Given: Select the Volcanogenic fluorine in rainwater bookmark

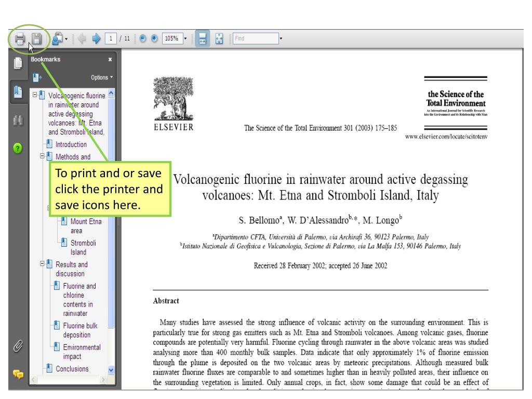Looking at the screenshot, I should coord(76,114).
